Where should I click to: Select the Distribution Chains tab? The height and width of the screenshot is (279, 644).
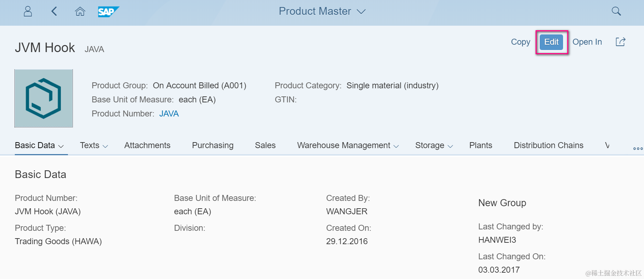[548, 145]
